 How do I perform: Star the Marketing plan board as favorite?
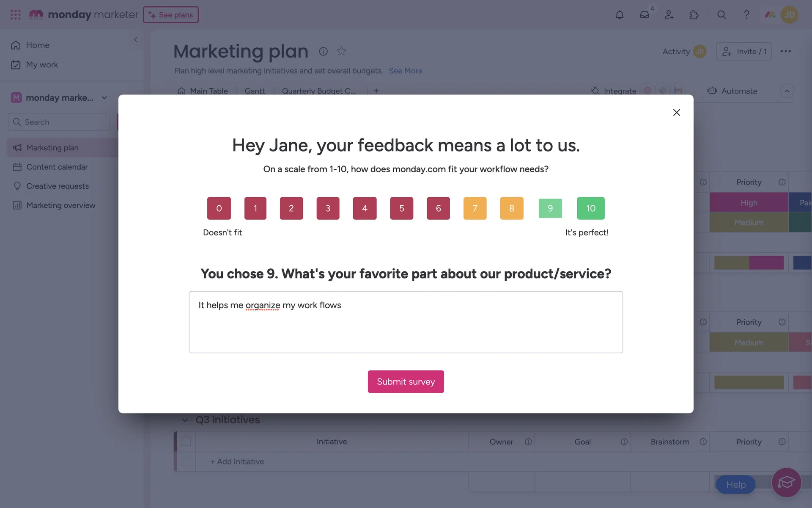(x=341, y=51)
